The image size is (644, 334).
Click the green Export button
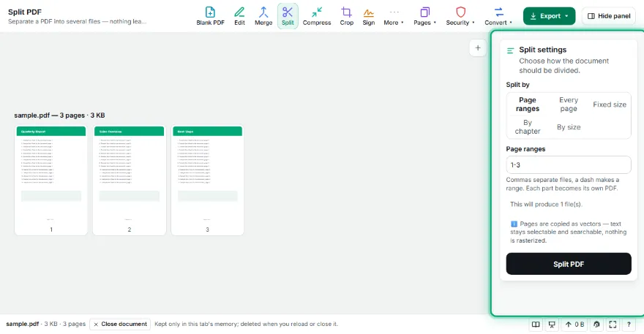pyautogui.click(x=549, y=16)
